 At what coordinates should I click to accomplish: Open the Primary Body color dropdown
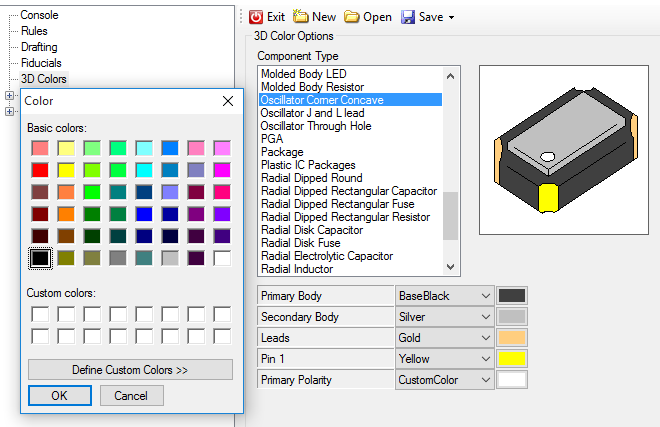tap(485, 296)
